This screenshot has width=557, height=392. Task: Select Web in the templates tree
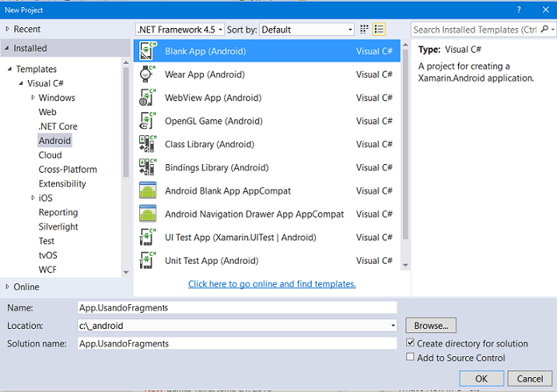[x=47, y=112]
